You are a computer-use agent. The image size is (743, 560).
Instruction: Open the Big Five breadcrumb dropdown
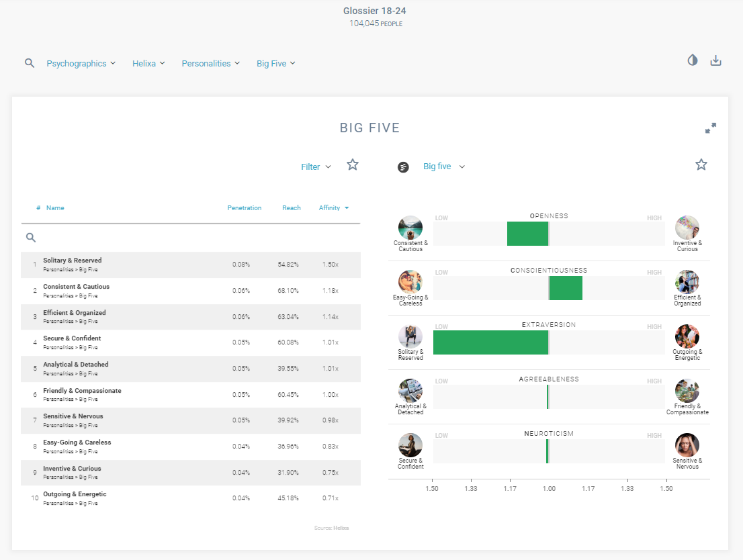276,64
